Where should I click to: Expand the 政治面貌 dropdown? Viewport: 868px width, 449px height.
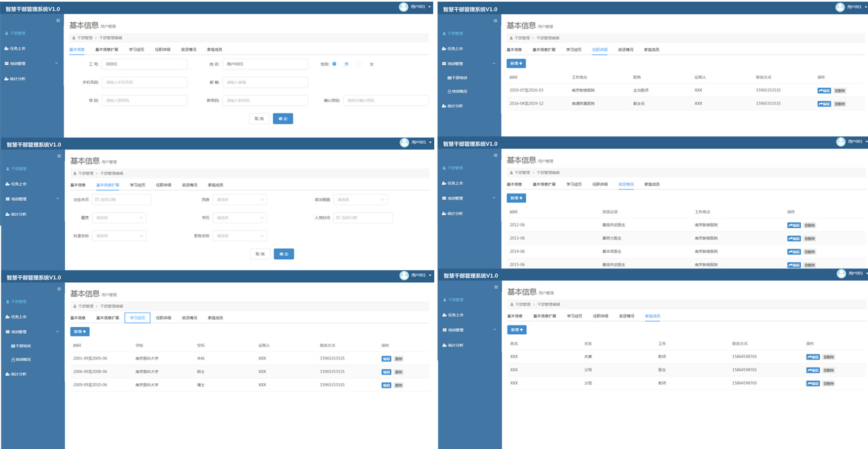coord(360,200)
